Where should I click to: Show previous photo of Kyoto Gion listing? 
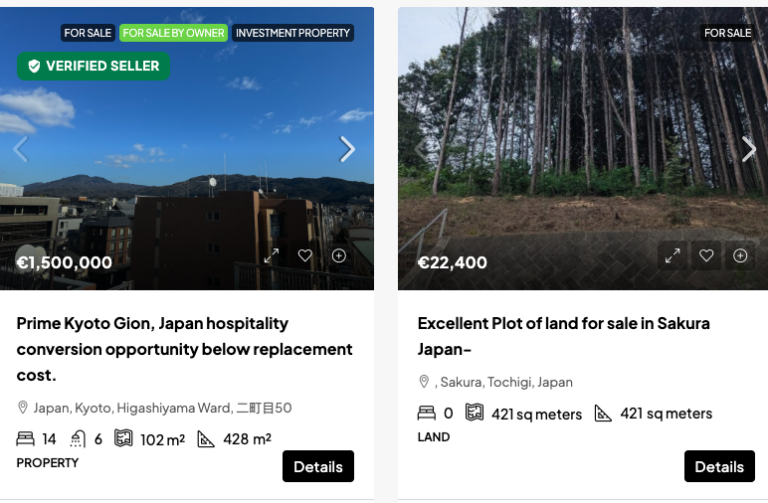(x=21, y=149)
